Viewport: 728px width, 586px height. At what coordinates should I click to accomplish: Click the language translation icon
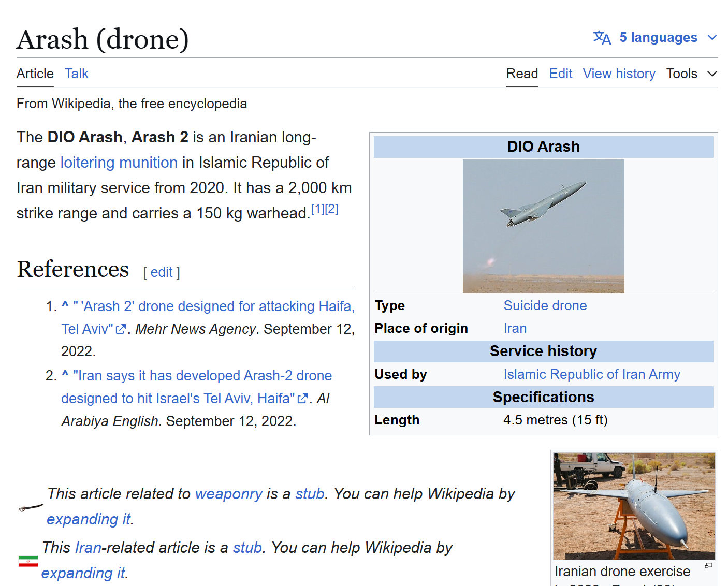pos(602,38)
